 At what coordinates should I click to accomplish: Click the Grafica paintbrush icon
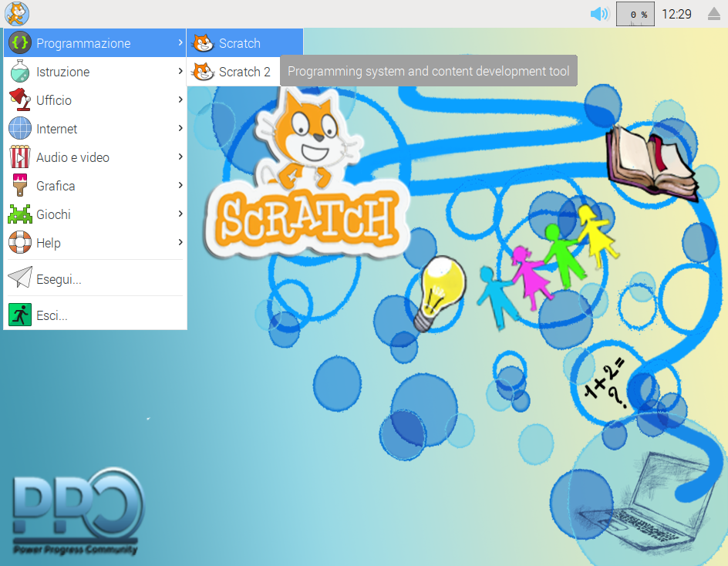pyautogui.click(x=20, y=185)
